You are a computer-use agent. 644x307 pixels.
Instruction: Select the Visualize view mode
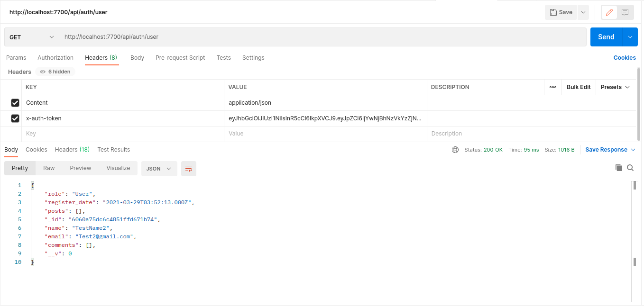tap(118, 168)
